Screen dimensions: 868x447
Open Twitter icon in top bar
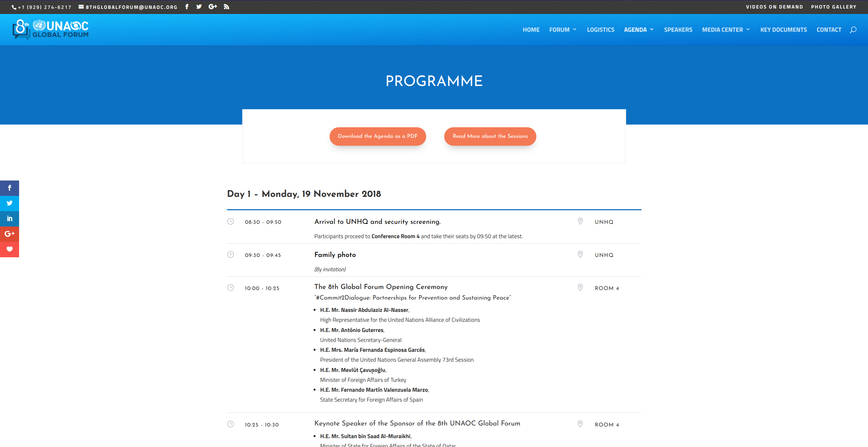click(x=199, y=7)
